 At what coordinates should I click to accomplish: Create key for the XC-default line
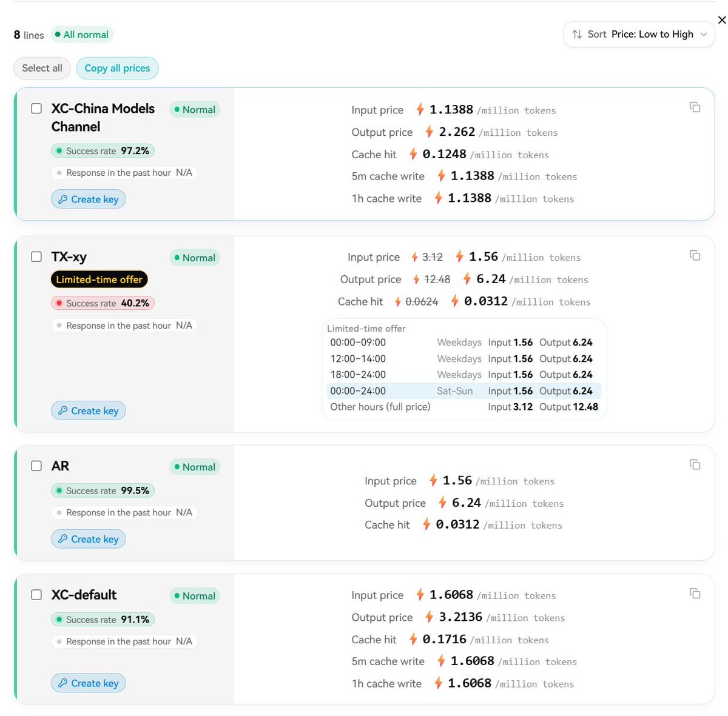(89, 683)
